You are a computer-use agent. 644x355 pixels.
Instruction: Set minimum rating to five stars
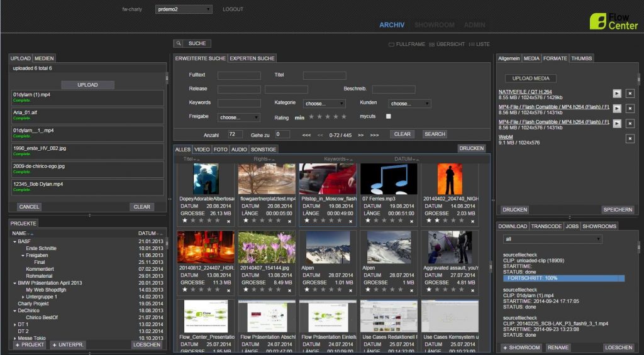(344, 117)
